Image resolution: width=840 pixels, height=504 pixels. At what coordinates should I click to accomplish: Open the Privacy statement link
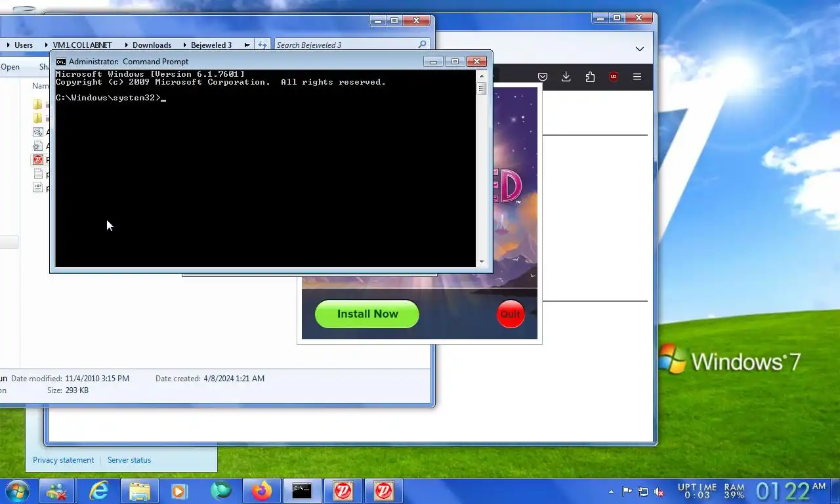pos(63,460)
